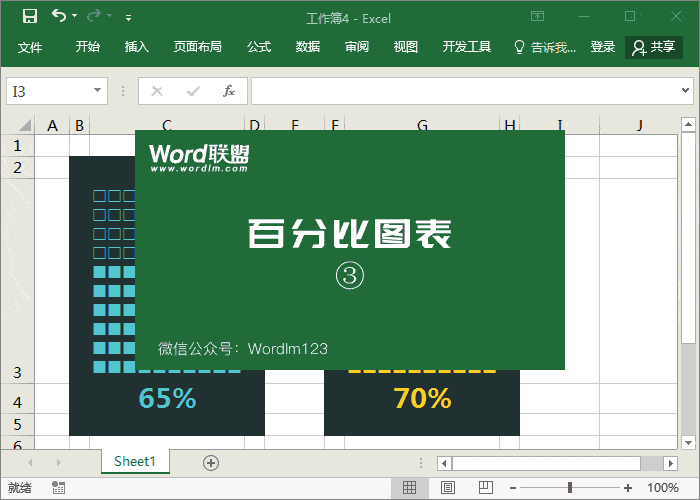700x500 pixels.
Task: Click the zoom in plus icon
Action: click(628, 487)
